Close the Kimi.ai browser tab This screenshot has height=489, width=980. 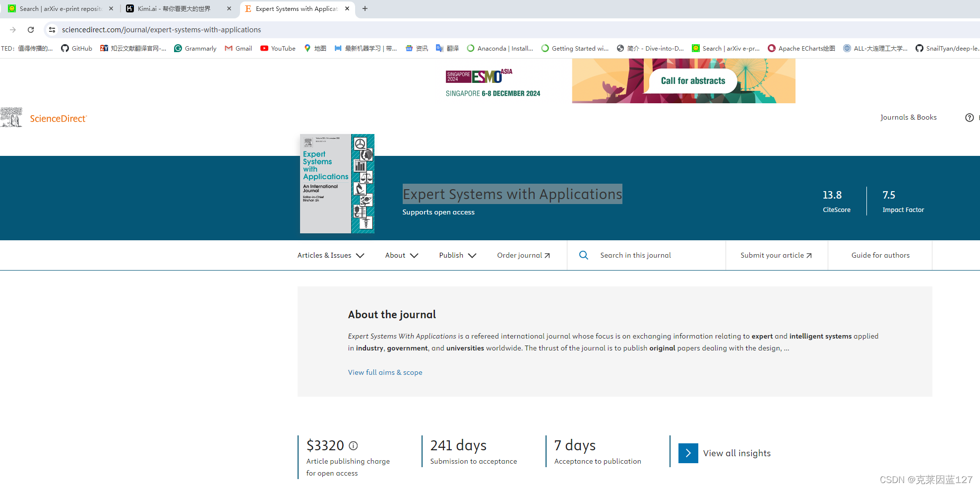tap(229, 8)
